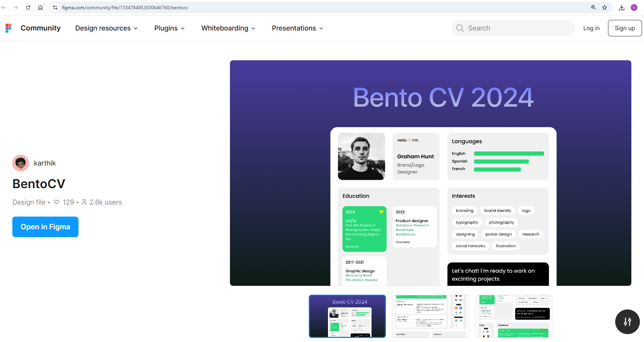
Task: Open the Presentations menu
Action: tap(297, 28)
